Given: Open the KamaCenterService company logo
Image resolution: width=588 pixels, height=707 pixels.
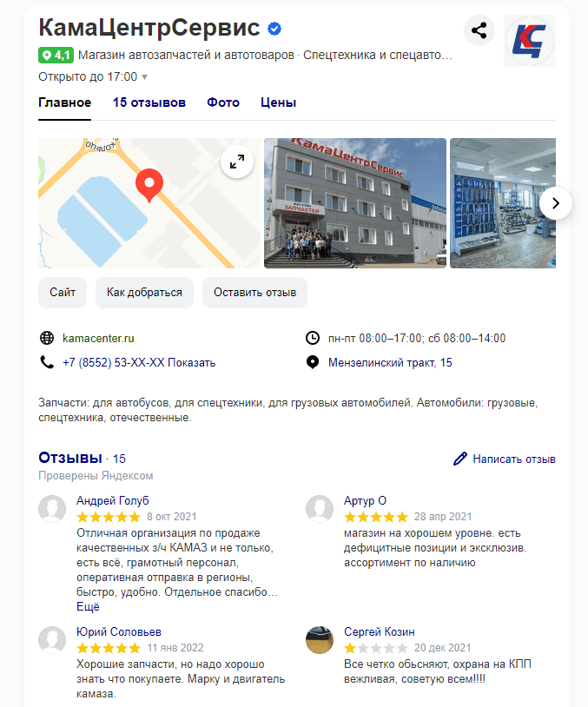Looking at the screenshot, I should point(530,41).
